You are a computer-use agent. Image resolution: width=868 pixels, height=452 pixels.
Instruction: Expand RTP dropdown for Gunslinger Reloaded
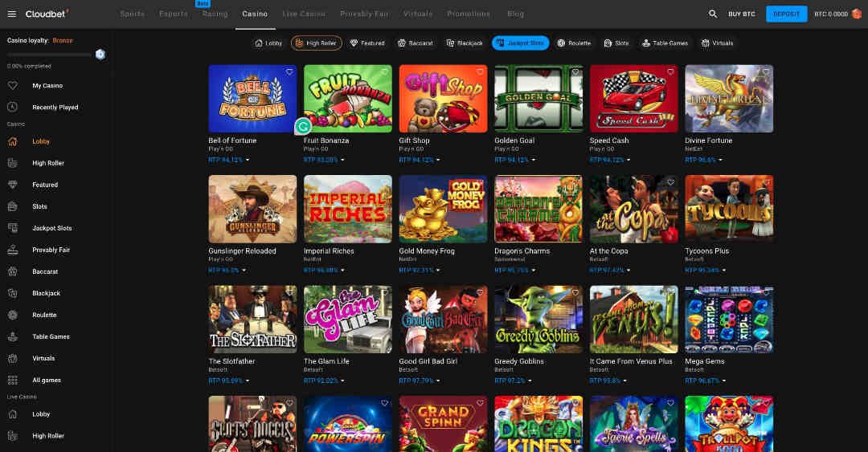pyautogui.click(x=244, y=271)
